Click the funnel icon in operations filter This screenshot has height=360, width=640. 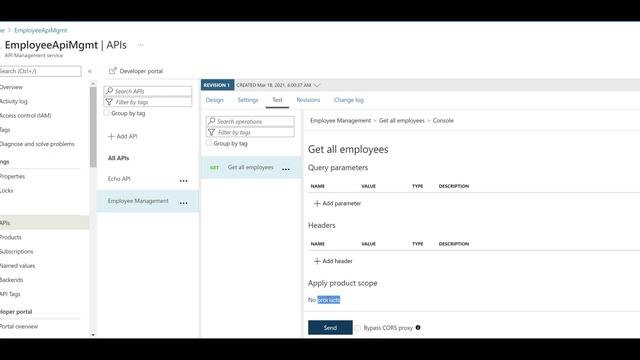[211, 132]
